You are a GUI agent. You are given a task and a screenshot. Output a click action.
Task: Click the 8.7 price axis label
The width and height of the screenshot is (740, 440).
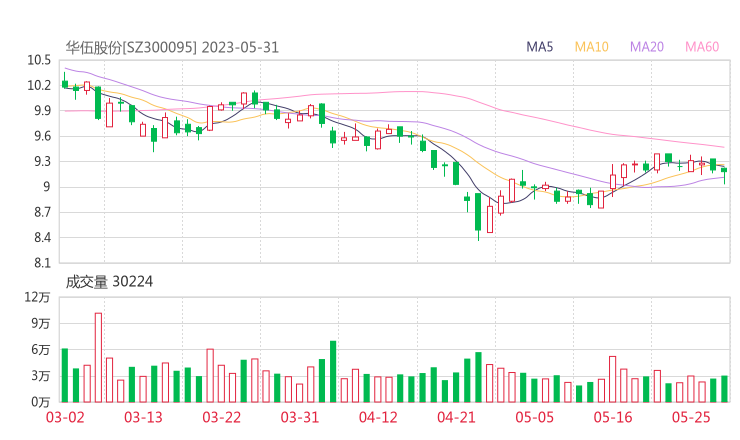point(42,212)
